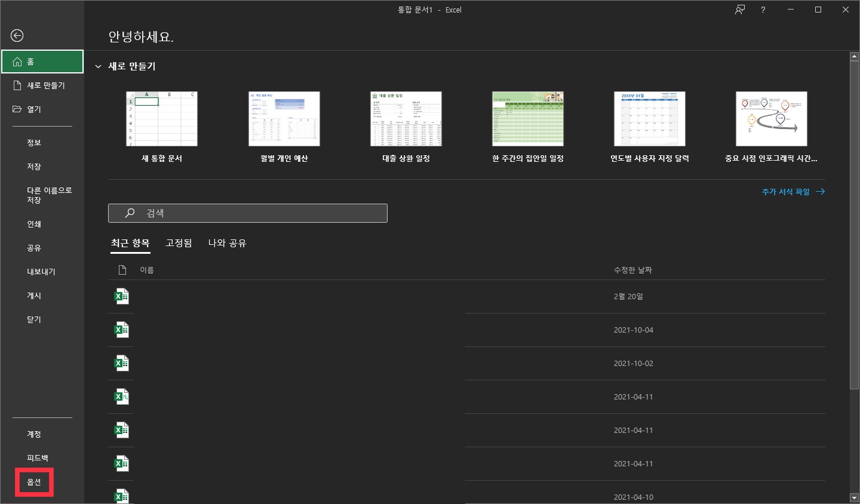The image size is (860, 504).
Task: Choose 저장 in the sidebar
Action: pyautogui.click(x=34, y=167)
